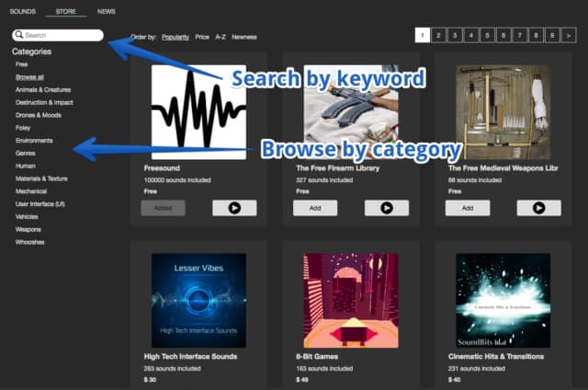The image size is (588, 390).
Task: Select the Animals & Creatures category
Action: coord(44,90)
